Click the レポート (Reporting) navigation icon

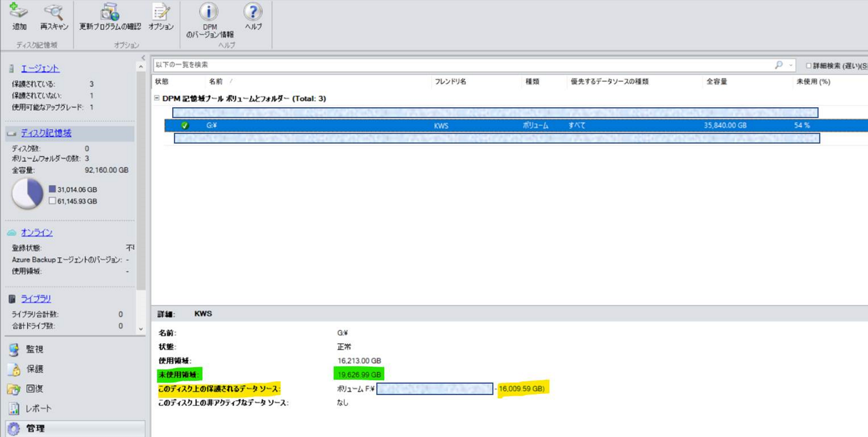click(x=14, y=408)
